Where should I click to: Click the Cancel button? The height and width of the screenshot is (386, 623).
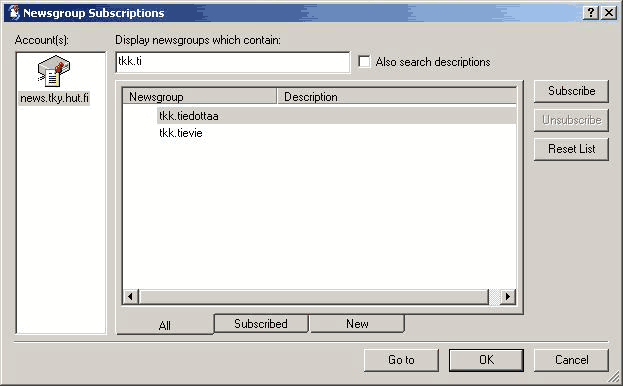pyautogui.click(x=571, y=360)
